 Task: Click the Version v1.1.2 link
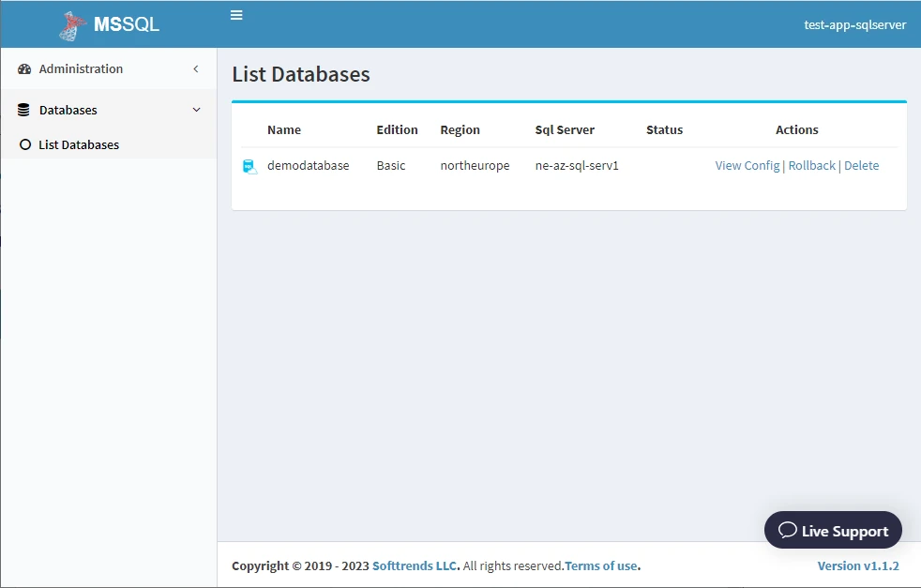(x=858, y=565)
